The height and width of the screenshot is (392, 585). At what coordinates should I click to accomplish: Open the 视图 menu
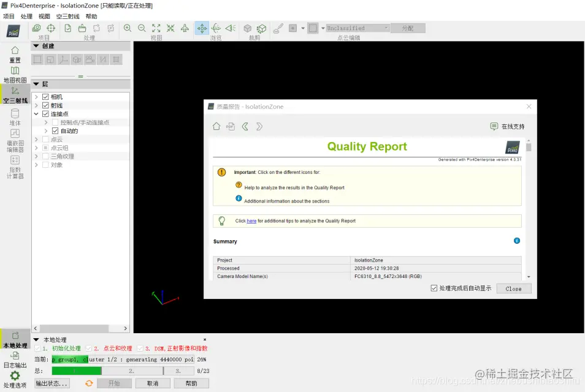(44, 16)
